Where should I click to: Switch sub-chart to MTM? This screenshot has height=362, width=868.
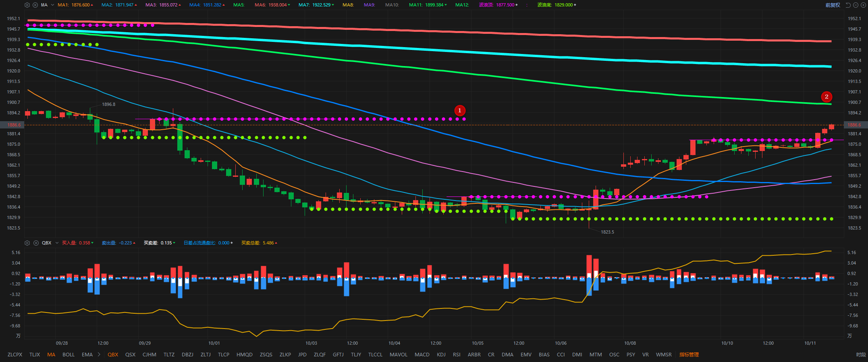(596, 354)
